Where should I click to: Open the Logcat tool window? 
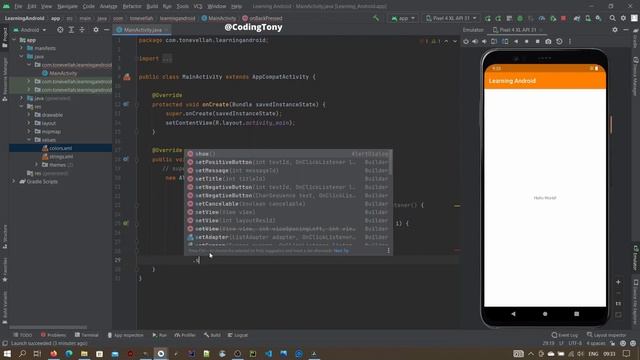tap(238, 335)
